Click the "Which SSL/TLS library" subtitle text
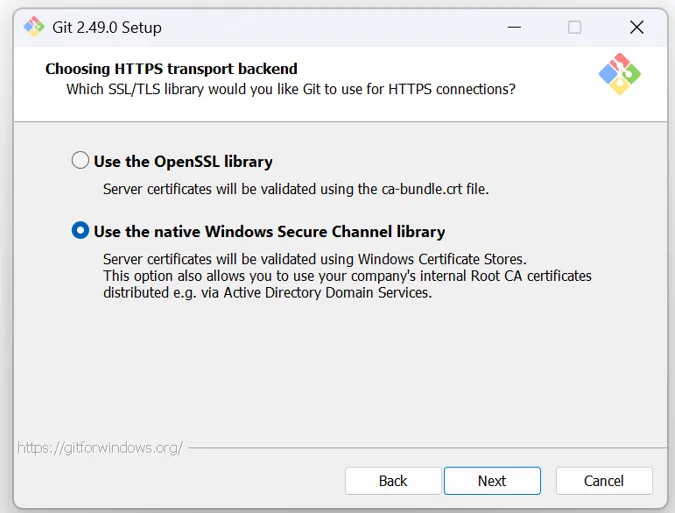 (x=291, y=89)
